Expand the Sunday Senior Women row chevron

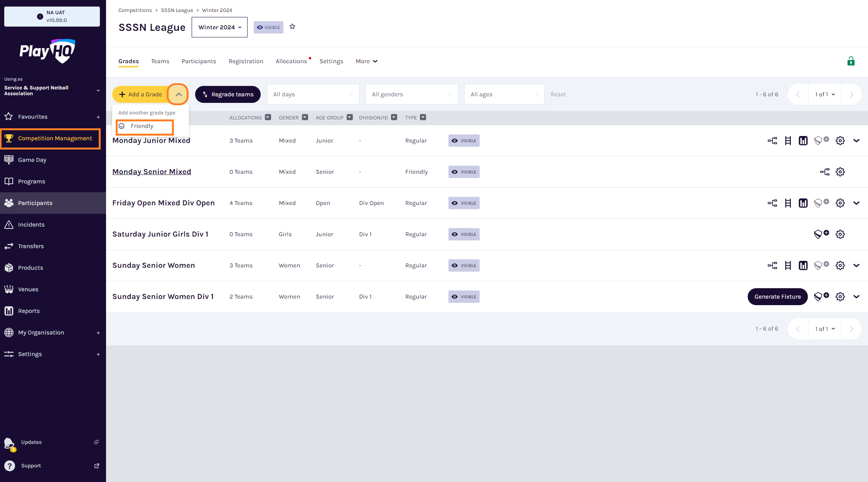pyautogui.click(x=856, y=265)
